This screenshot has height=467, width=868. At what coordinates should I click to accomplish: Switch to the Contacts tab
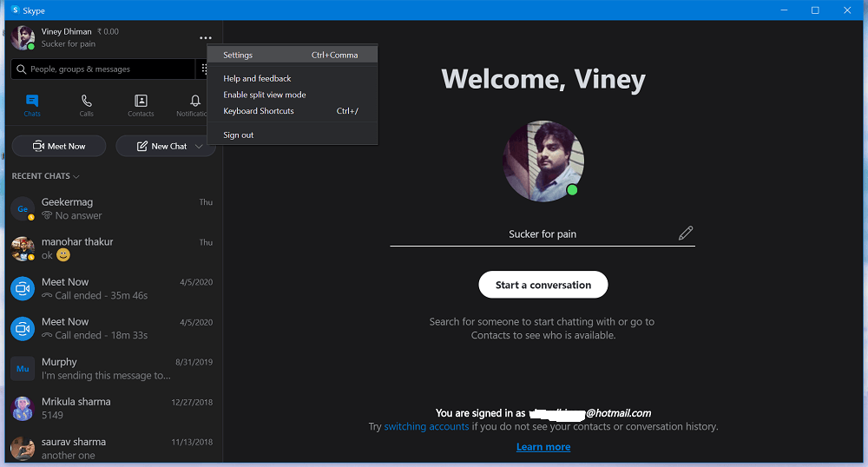click(x=141, y=105)
